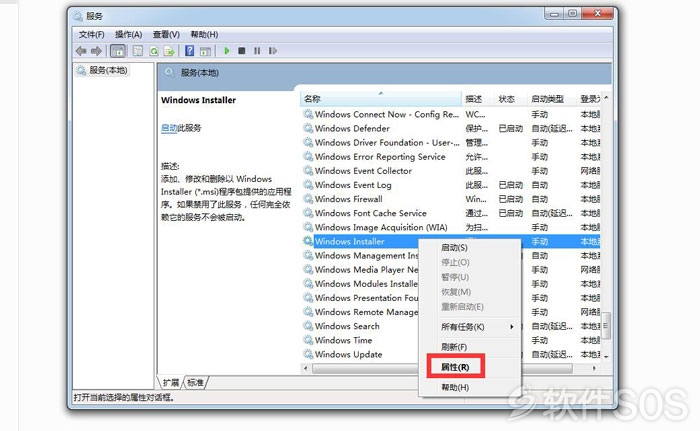Image resolution: width=700 pixels, height=431 pixels.
Task: Click the blue Help question mark icon
Action: pyautogui.click(x=189, y=51)
